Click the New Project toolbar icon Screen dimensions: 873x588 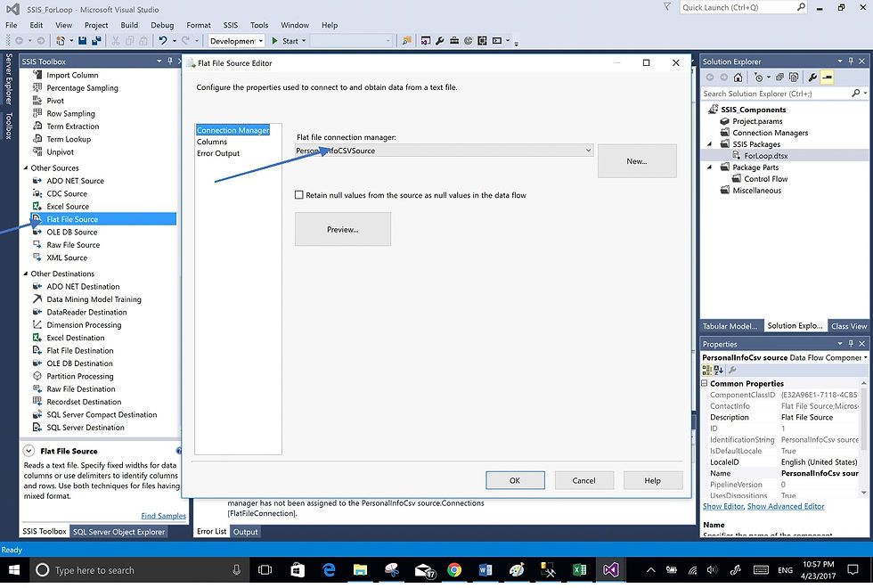pyautogui.click(x=61, y=41)
